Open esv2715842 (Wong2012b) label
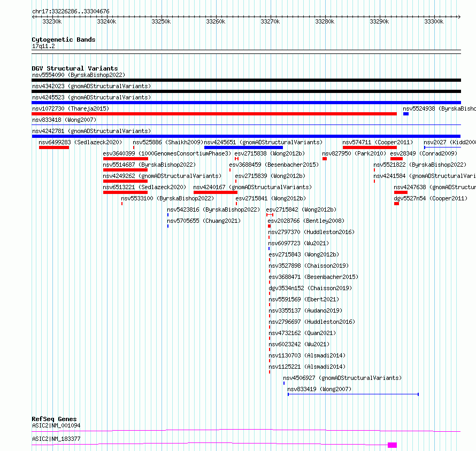This screenshot has height=451, width=476. [301, 209]
